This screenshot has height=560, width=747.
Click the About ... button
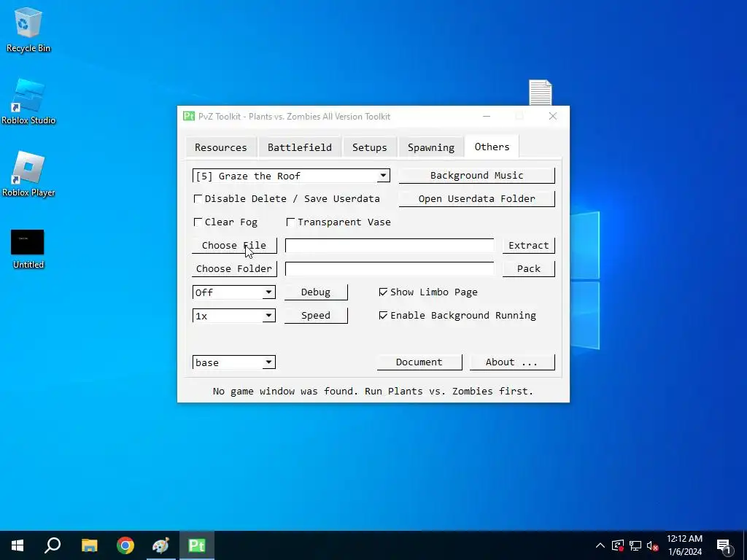(x=512, y=362)
